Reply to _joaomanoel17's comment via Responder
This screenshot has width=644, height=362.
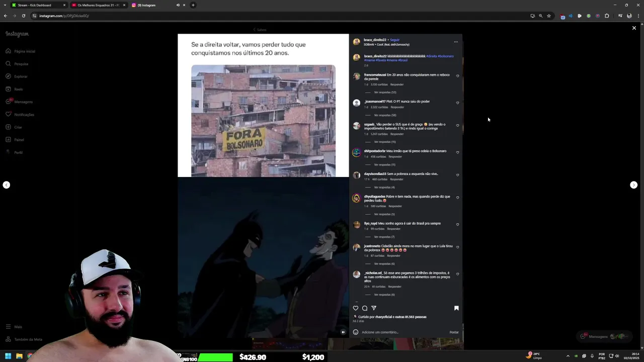[x=397, y=107]
